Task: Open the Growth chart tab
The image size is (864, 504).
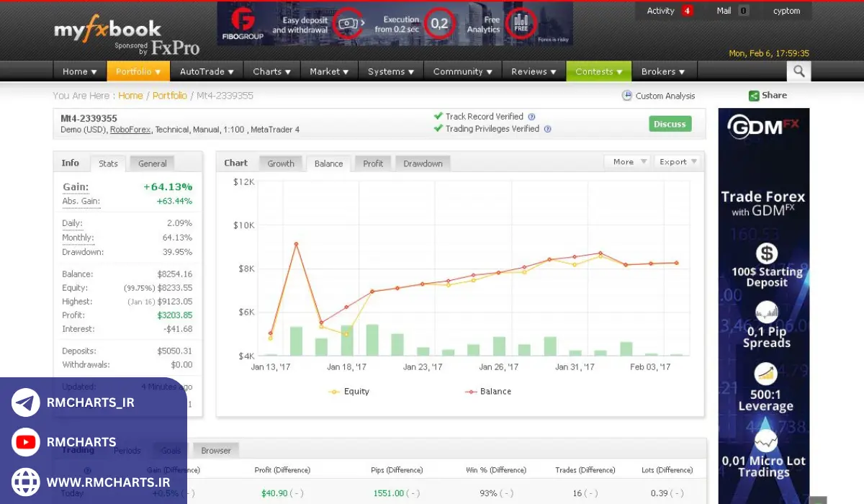Action: point(281,163)
